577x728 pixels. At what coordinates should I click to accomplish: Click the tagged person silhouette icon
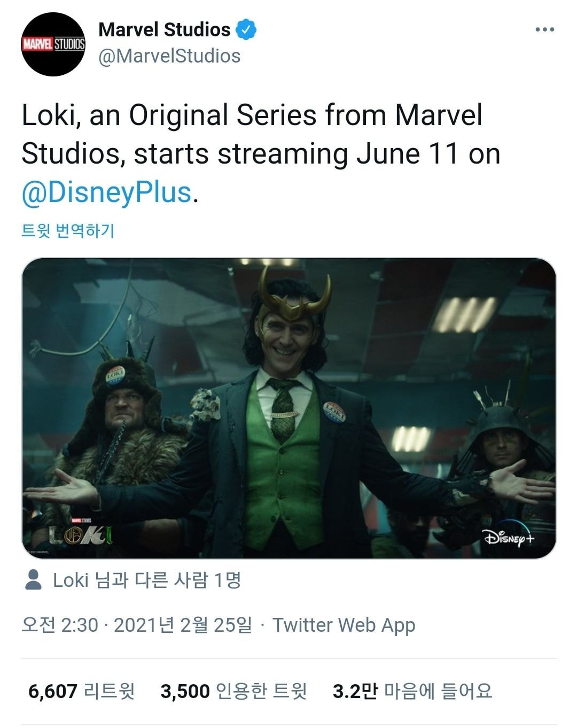(34, 580)
